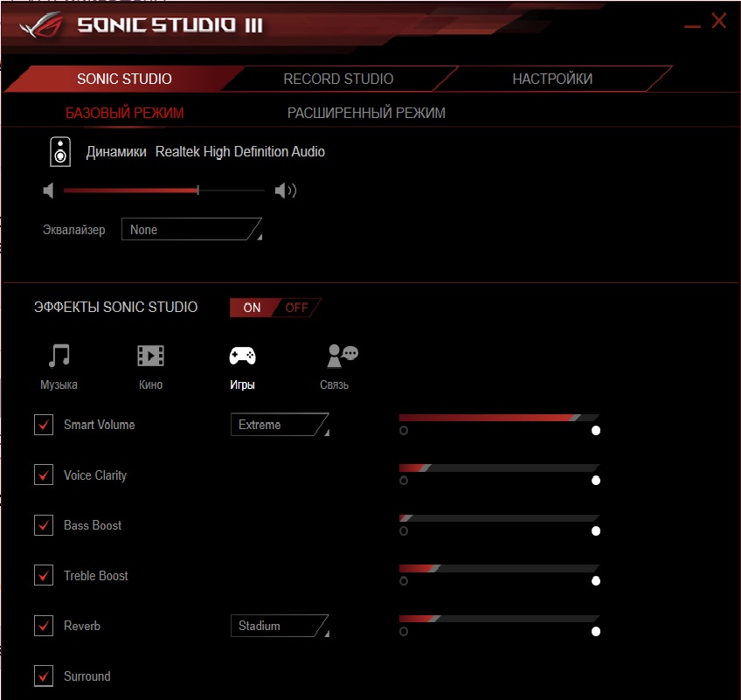Set Smart Volume to minimum circle
The width and height of the screenshot is (741, 700).
404,431
